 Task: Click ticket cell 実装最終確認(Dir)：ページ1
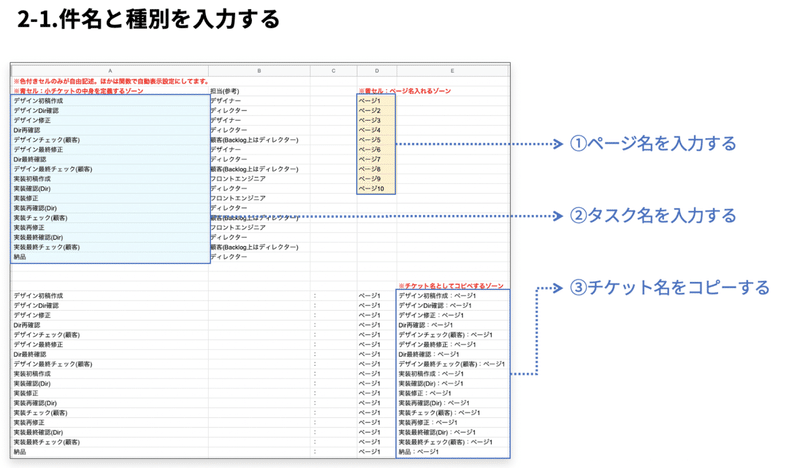tap(453, 432)
